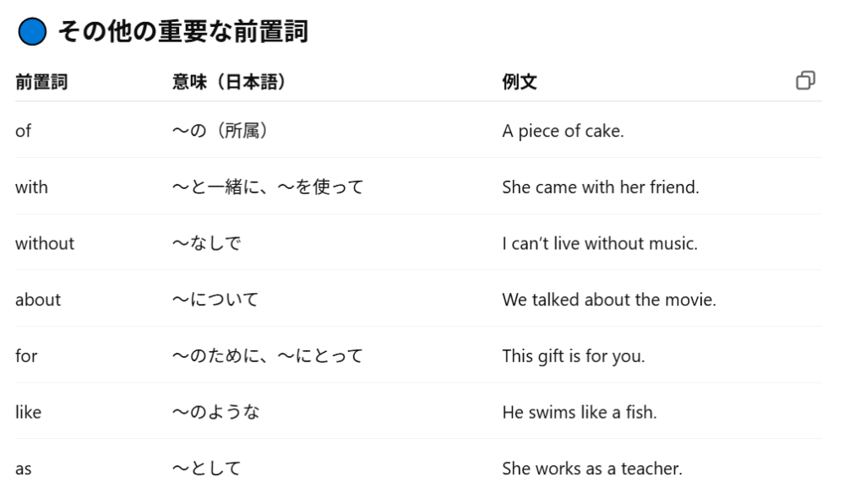Select the heading その他の重要な前置詞

click(183, 31)
